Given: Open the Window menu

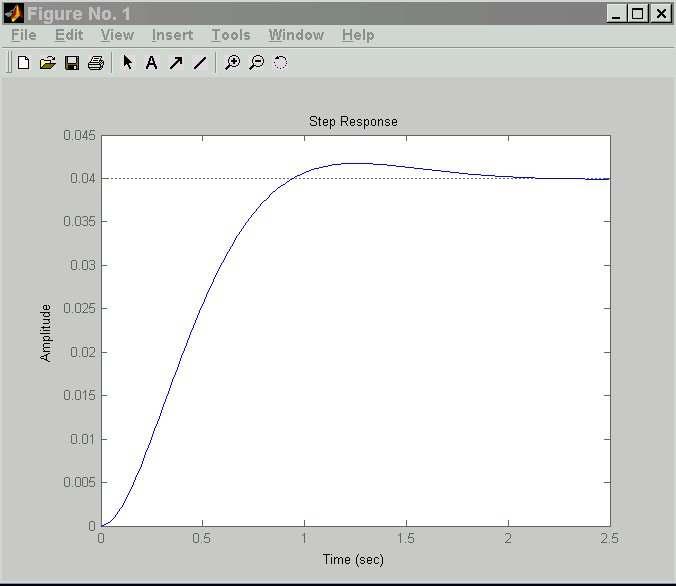Looking at the screenshot, I should click(297, 35).
